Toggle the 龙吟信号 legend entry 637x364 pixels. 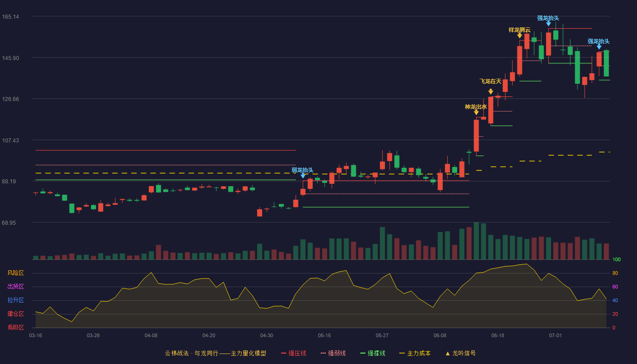click(x=460, y=353)
